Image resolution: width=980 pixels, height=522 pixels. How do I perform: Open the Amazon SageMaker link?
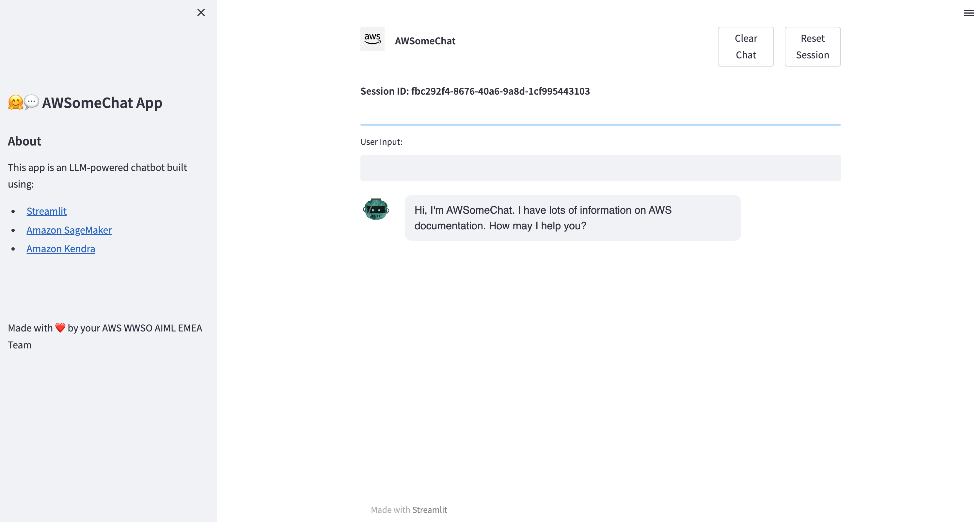[x=69, y=230]
